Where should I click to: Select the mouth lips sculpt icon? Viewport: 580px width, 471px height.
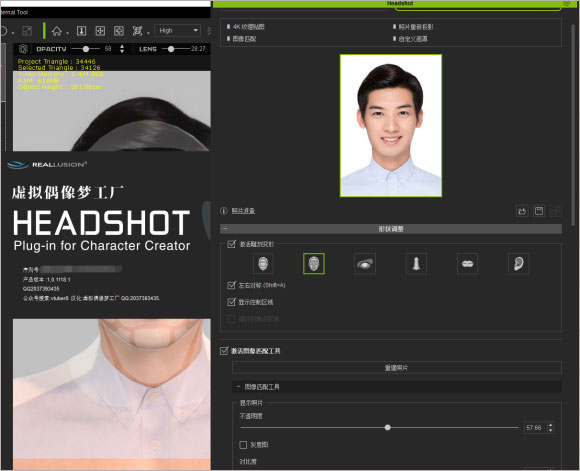tap(468, 264)
